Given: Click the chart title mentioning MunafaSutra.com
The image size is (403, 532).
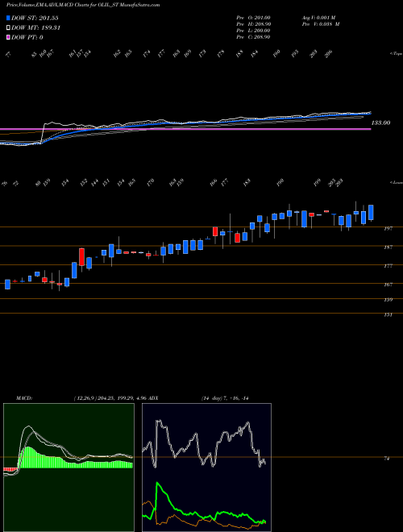Looking at the screenshot, I should [x=83, y=5].
